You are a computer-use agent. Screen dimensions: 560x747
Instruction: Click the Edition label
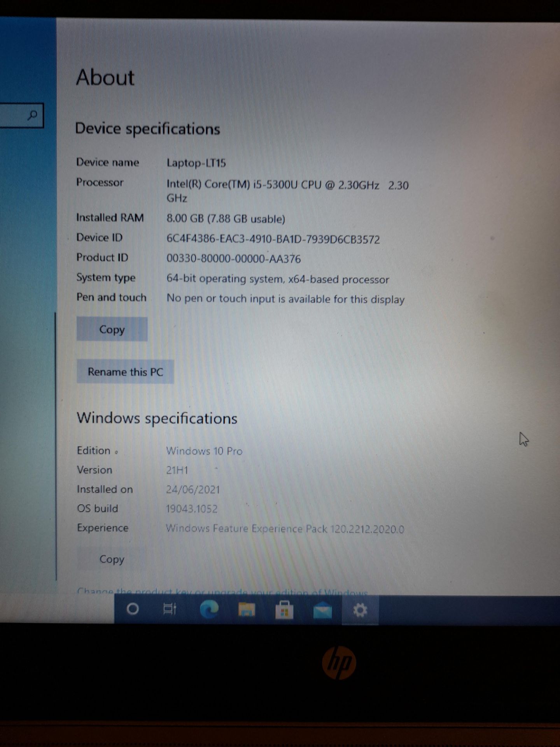tap(94, 450)
